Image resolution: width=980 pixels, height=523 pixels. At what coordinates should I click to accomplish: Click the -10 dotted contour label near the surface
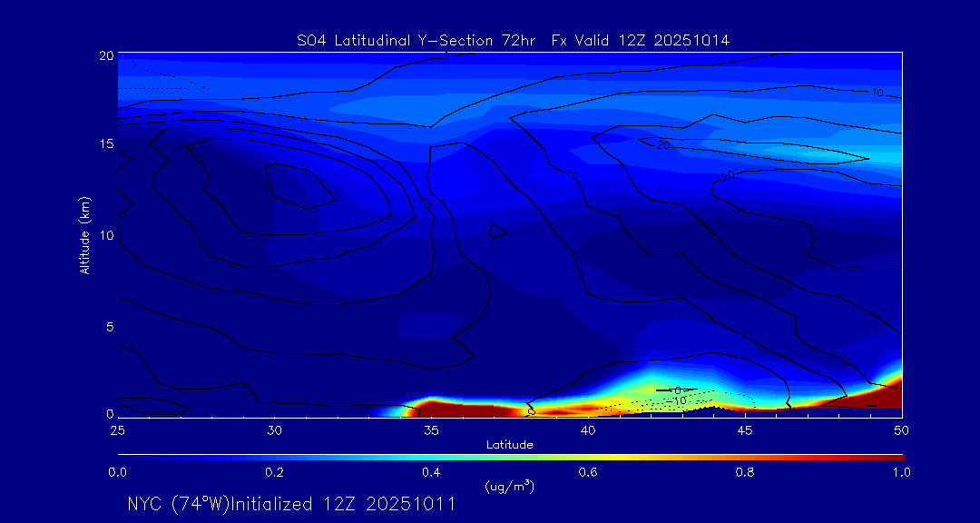[679, 400]
